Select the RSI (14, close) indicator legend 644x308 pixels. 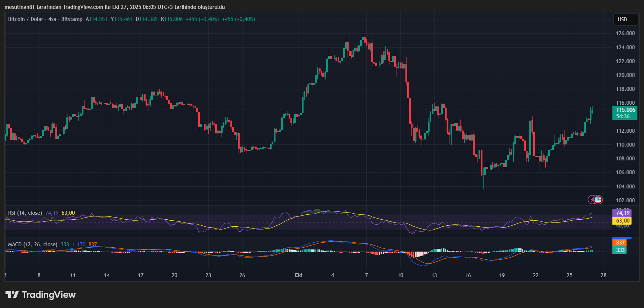click(x=25, y=213)
